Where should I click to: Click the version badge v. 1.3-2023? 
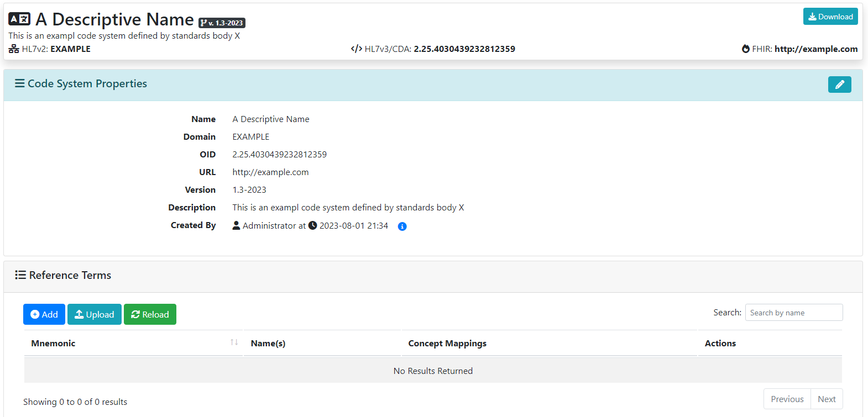222,23
